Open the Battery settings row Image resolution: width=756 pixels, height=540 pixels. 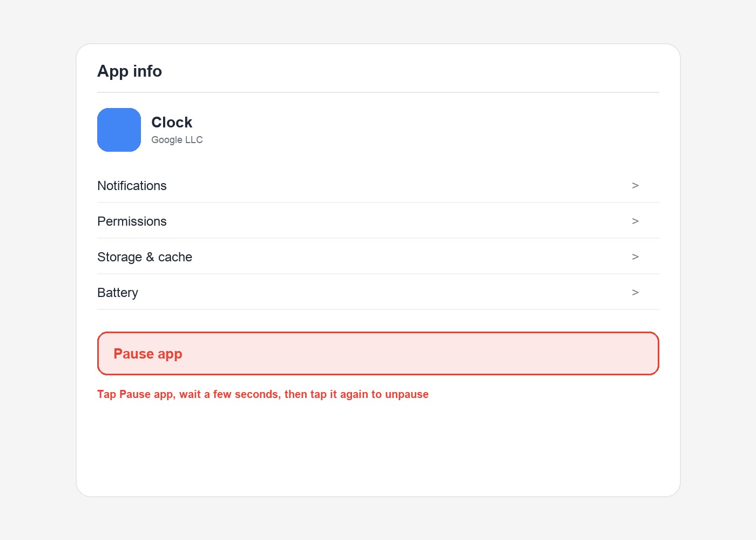coord(378,292)
